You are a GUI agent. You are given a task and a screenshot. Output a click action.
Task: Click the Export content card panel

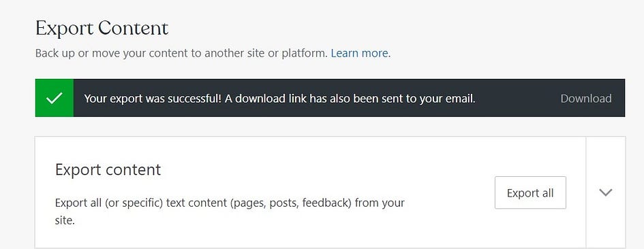(x=310, y=192)
